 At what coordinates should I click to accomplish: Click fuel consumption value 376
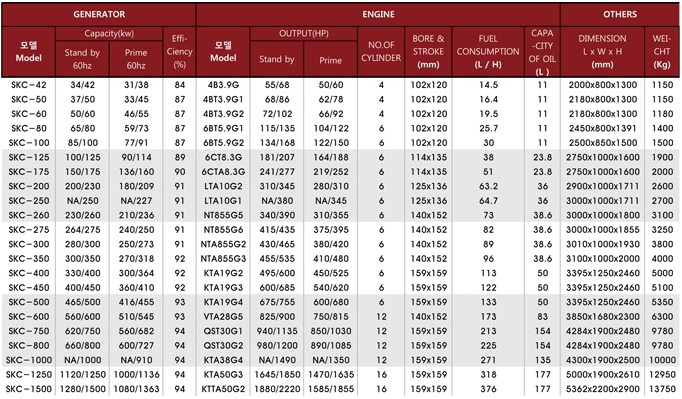click(x=488, y=389)
